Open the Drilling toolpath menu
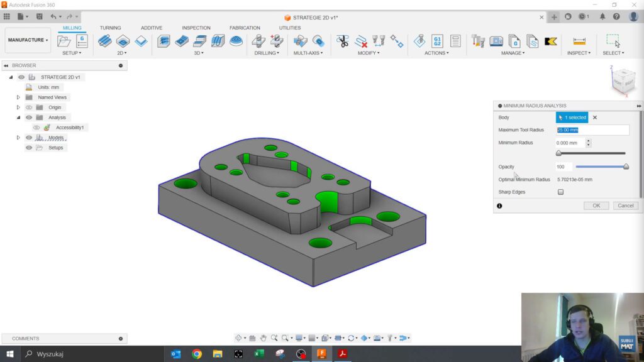 point(267,53)
